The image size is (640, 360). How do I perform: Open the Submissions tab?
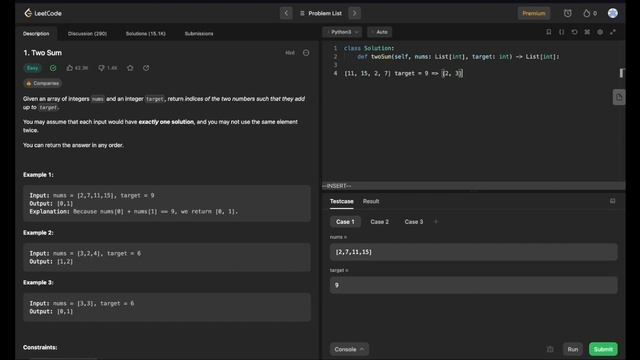pos(199,33)
